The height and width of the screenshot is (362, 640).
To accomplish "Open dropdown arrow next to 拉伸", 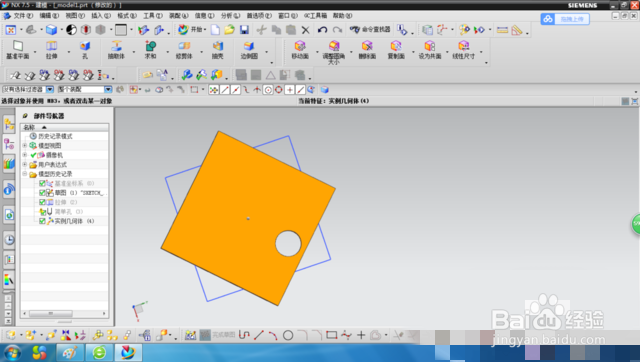I will [69, 52].
